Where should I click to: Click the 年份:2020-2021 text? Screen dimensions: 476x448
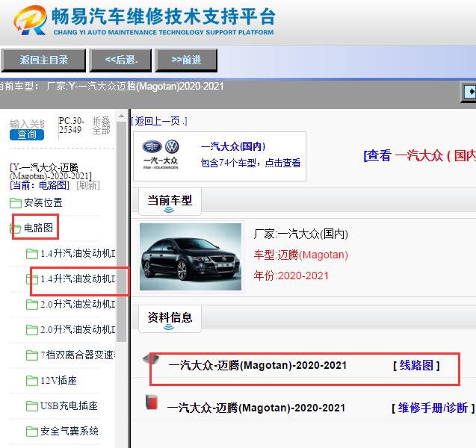pyautogui.click(x=291, y=276)
